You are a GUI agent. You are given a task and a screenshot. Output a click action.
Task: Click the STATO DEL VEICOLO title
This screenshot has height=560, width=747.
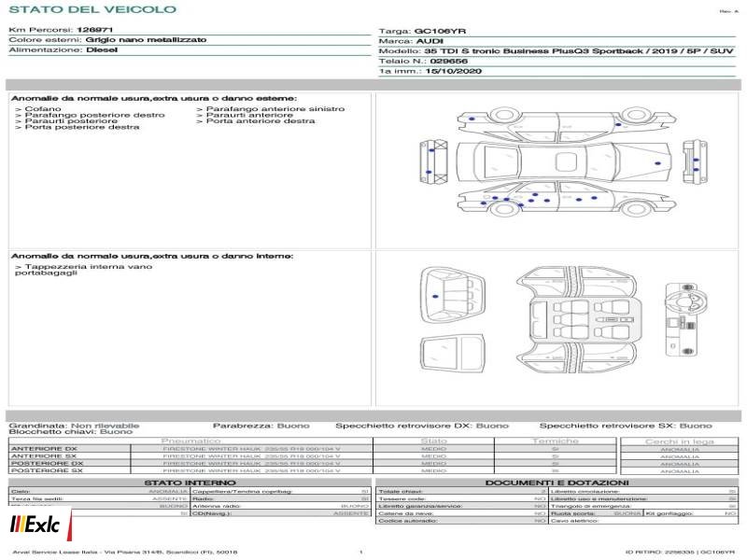(92, 9)
